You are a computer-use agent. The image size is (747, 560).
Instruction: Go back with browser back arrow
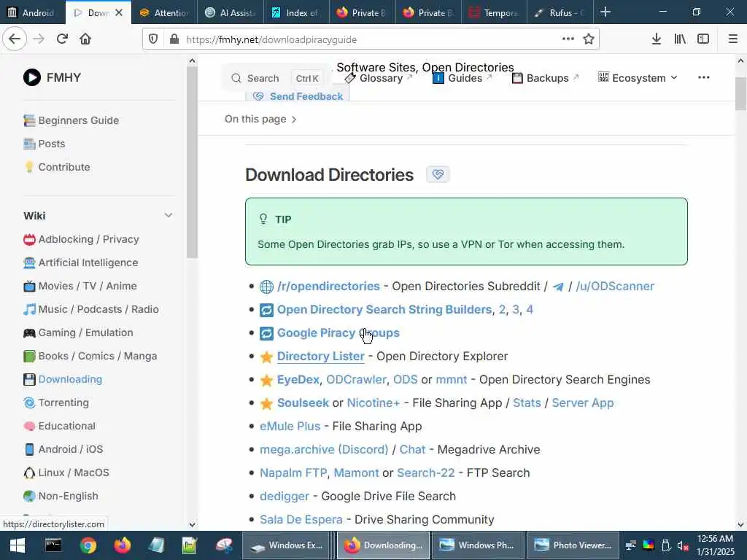coord(15,39)
